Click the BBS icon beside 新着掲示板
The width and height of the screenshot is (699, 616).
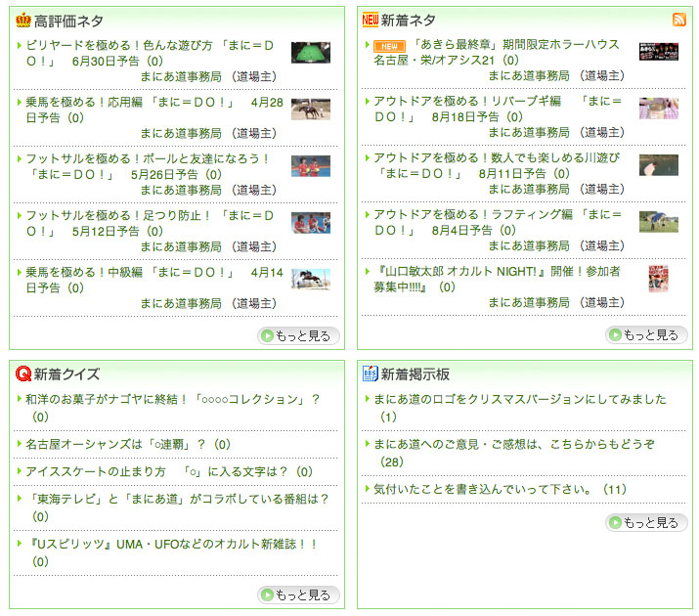[x=370, y=374]
